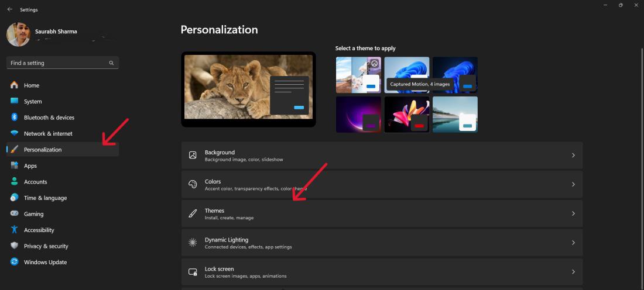This screenshot has width=644, height=290.
Task: Click the Find a setting search box
Action: 63,63
